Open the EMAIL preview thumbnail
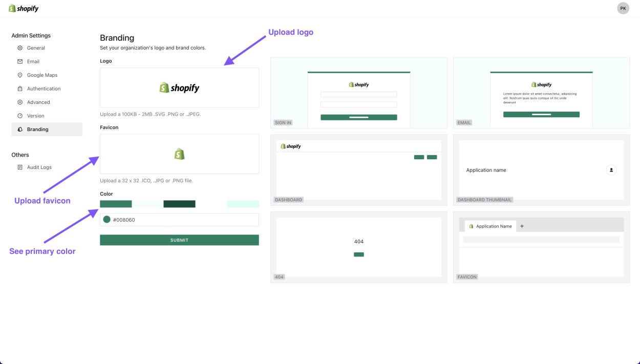 [x=542, y=93]
